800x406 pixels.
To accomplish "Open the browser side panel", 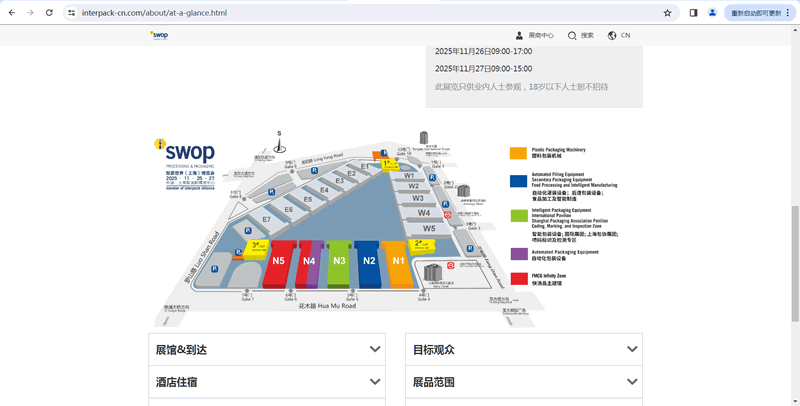I will (x=693, y=13).
